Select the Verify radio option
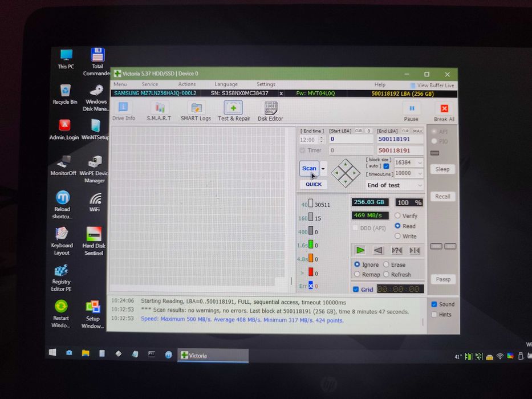Screen dimensions: 532x399 click(406, 216)
